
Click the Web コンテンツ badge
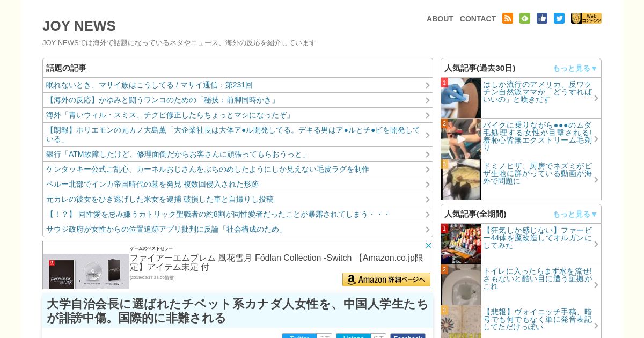586,18
